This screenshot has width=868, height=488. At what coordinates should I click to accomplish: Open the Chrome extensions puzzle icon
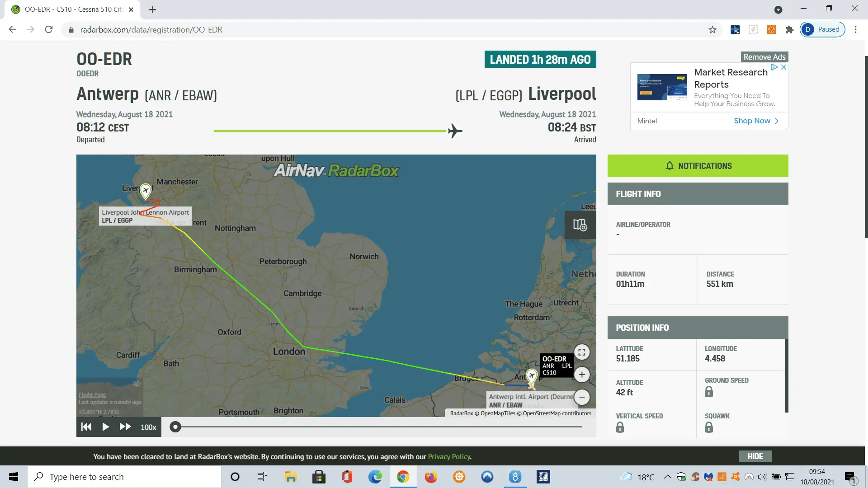[789, 30]
